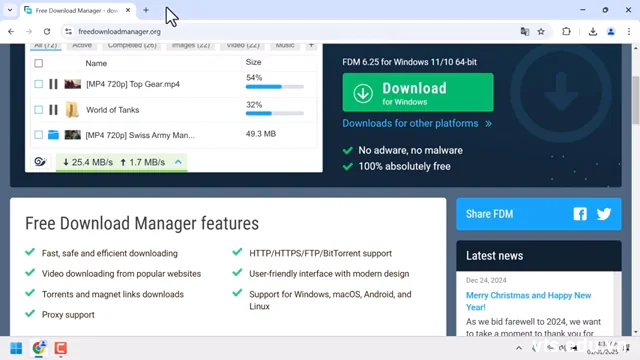
Task: Close the Free Download Manager tab
Action: click(128, 10)
